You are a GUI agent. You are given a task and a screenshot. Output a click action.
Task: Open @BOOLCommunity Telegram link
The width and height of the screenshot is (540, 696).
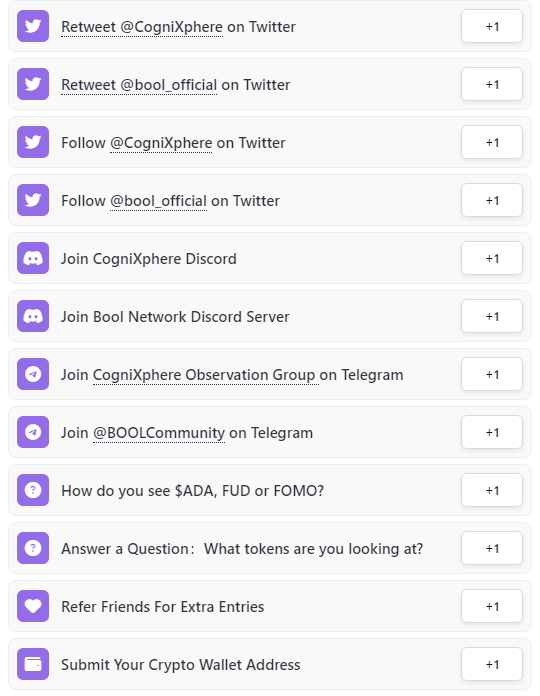(159, 433)
